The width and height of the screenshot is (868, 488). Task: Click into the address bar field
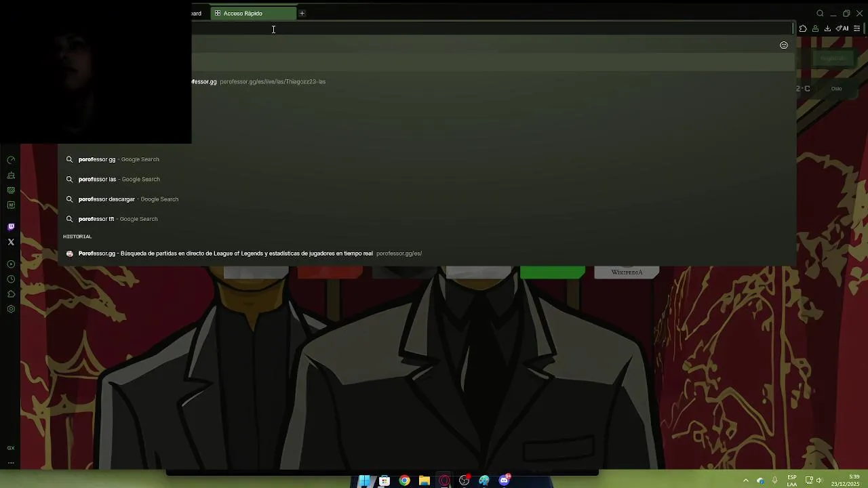[492, 28]
